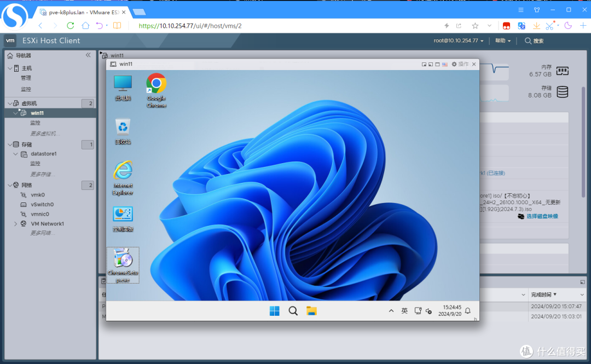
Task: Select ChromeSetup.exe on the desktop
Action: coord(123,265)
